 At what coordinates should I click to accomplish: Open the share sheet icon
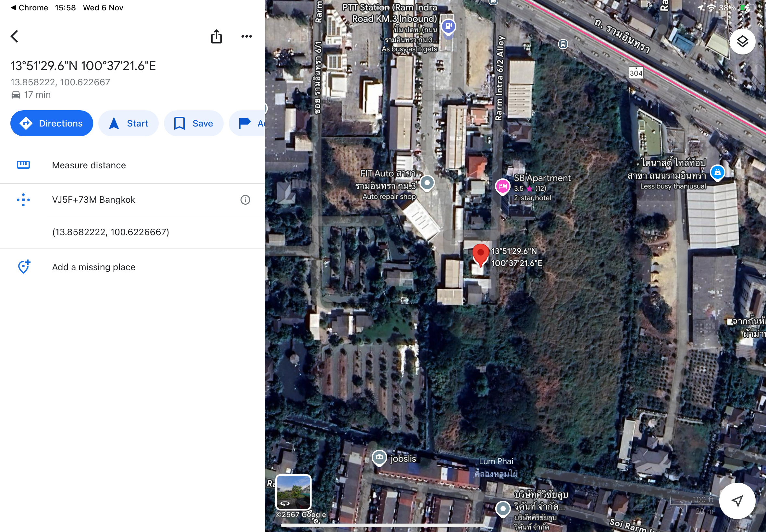pyautogui.click(x=216, y=36)
